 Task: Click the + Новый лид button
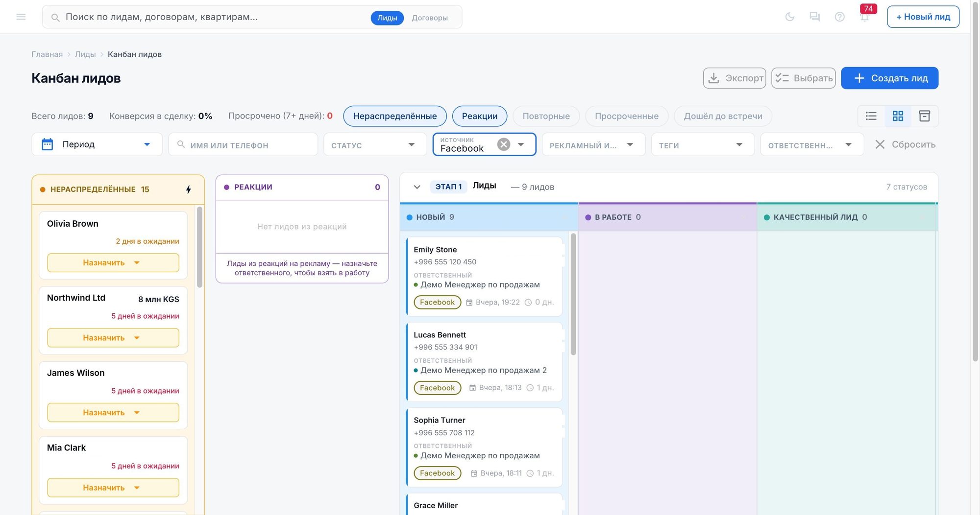(x=923, y=17)
